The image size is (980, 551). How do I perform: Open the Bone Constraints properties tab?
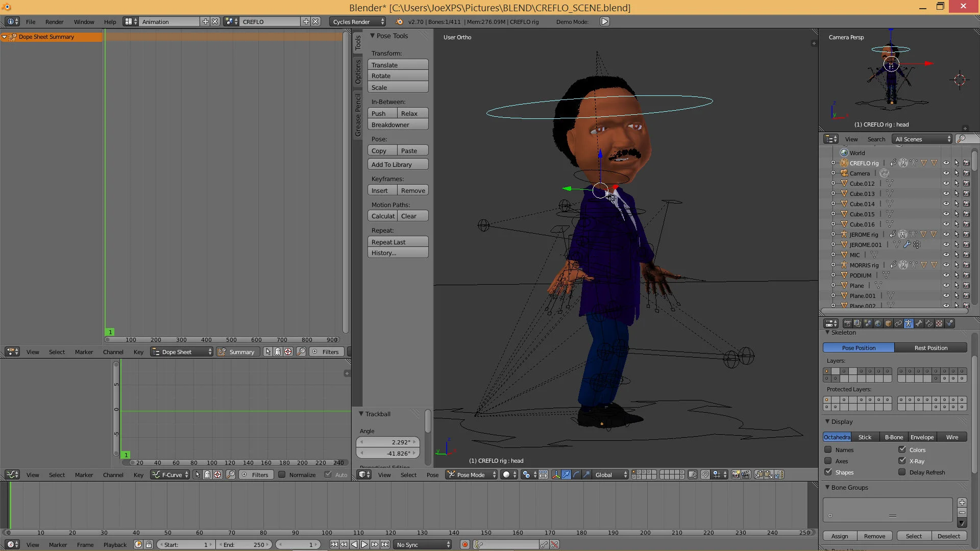point(929,323)
